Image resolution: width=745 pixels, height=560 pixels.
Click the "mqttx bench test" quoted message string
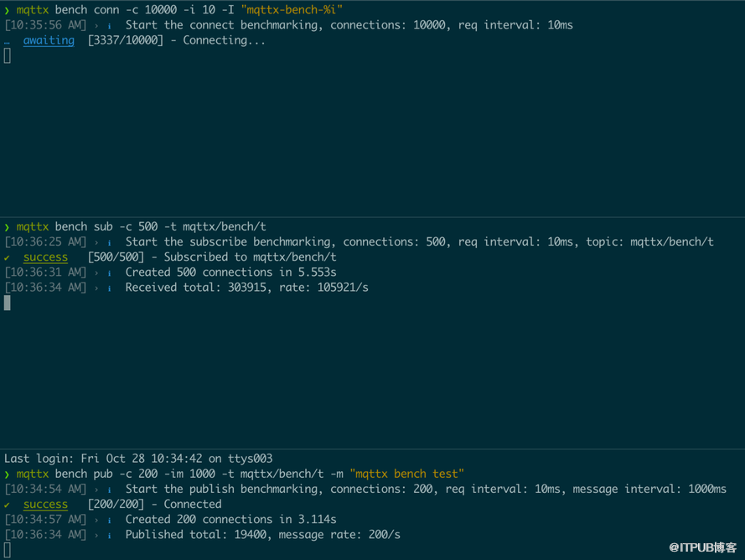(407, 474)
